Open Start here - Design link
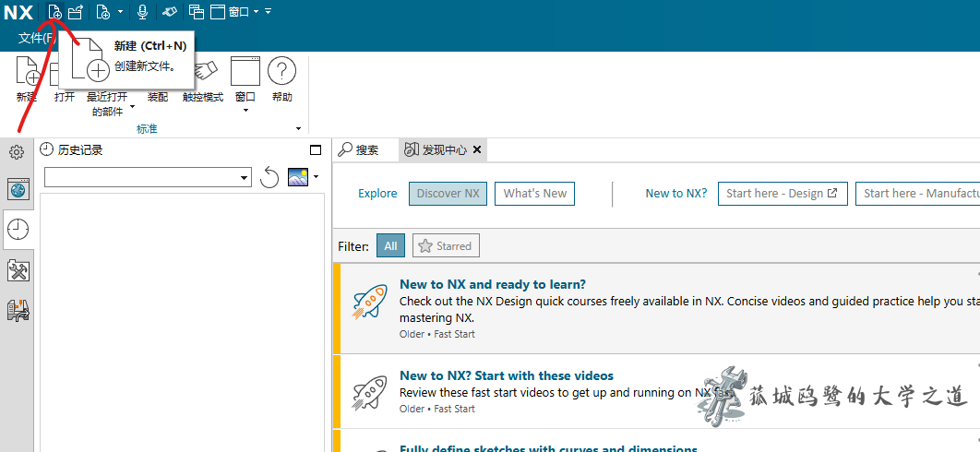The height and width of the screenshot is (452, 980). [x=783, y=194]
